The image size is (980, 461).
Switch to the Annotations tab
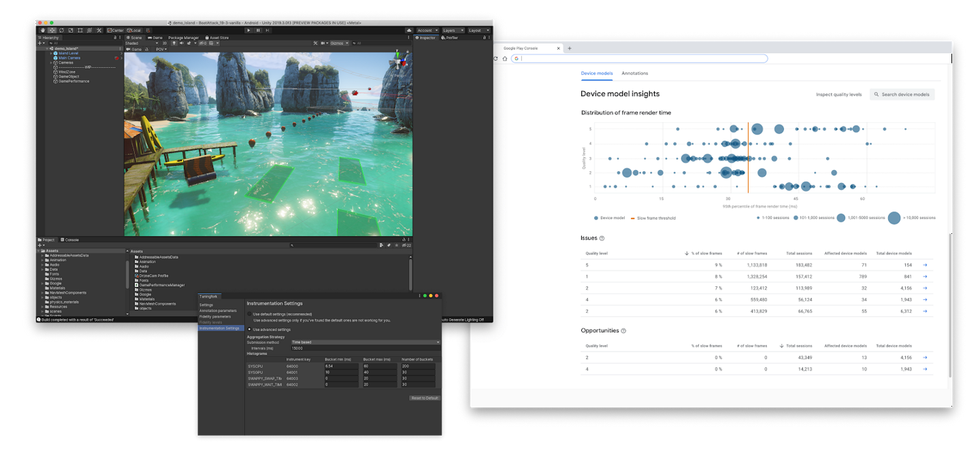tap(634, 73)
